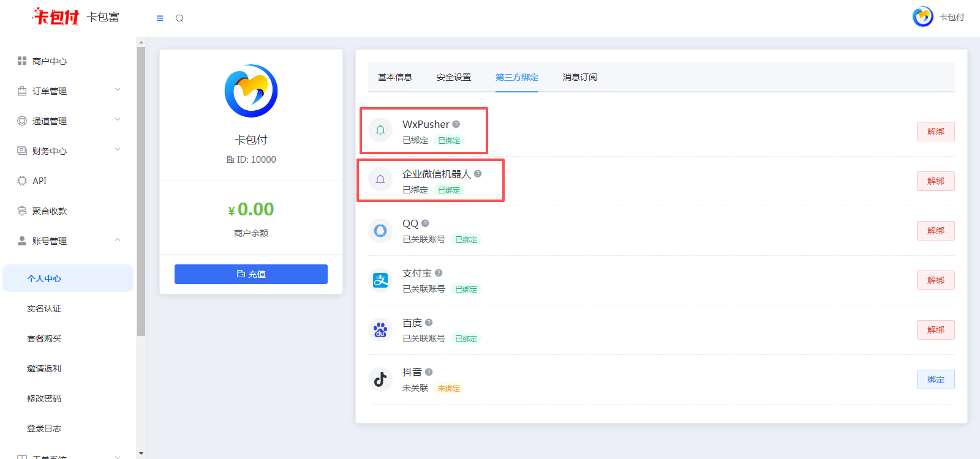
Task: Click the sidebar scrollbar down arrow
Action: (141, 453)
